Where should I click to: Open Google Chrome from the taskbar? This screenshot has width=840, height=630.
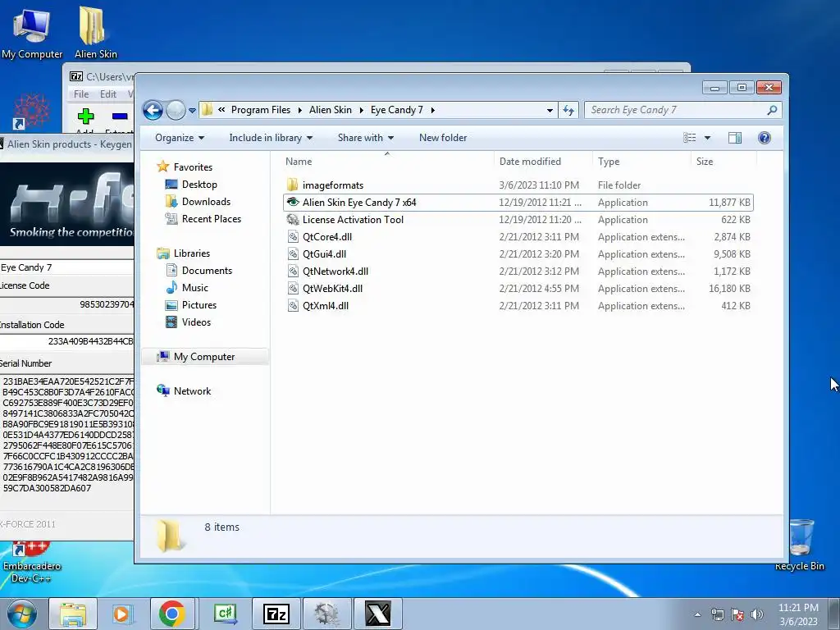pyautogui.click(x=172, y=614)
